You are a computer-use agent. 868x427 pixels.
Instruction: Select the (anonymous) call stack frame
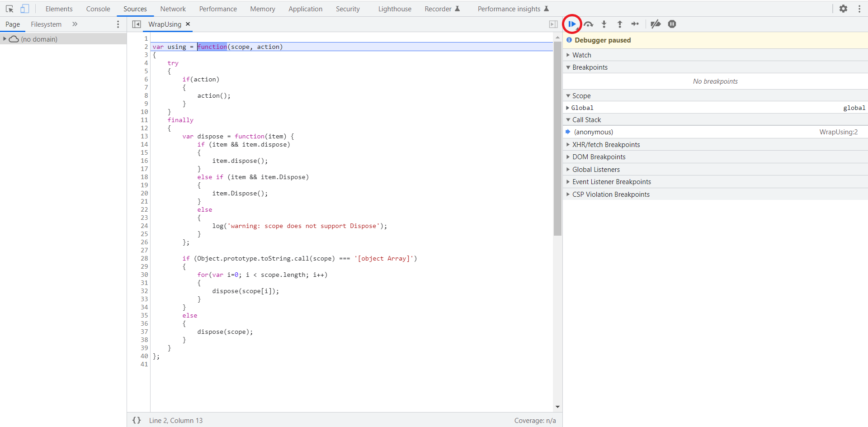pos(594,132)
